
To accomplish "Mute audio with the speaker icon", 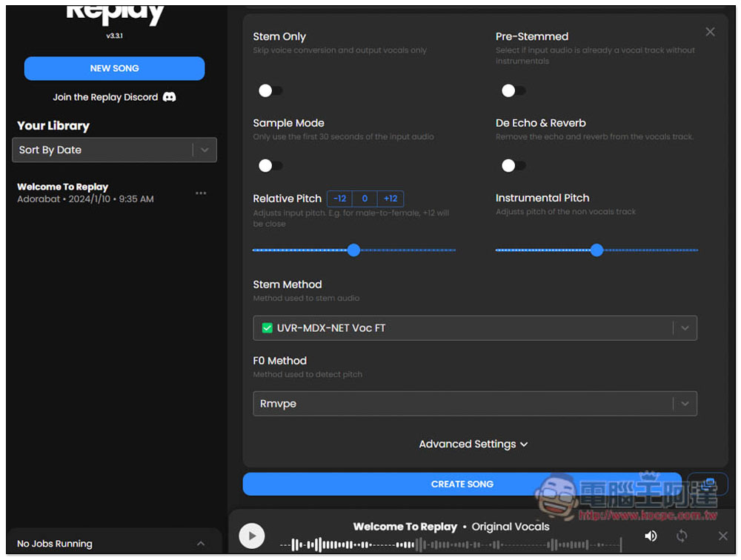I will pyautogui.click(x=651, y=536).
